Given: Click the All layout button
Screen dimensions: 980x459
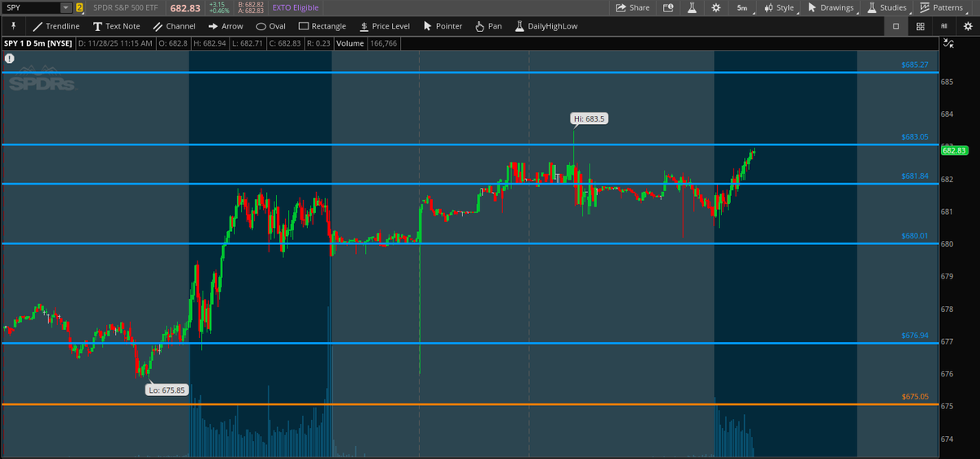Looking at the screenshot, I should click(944, 26).
